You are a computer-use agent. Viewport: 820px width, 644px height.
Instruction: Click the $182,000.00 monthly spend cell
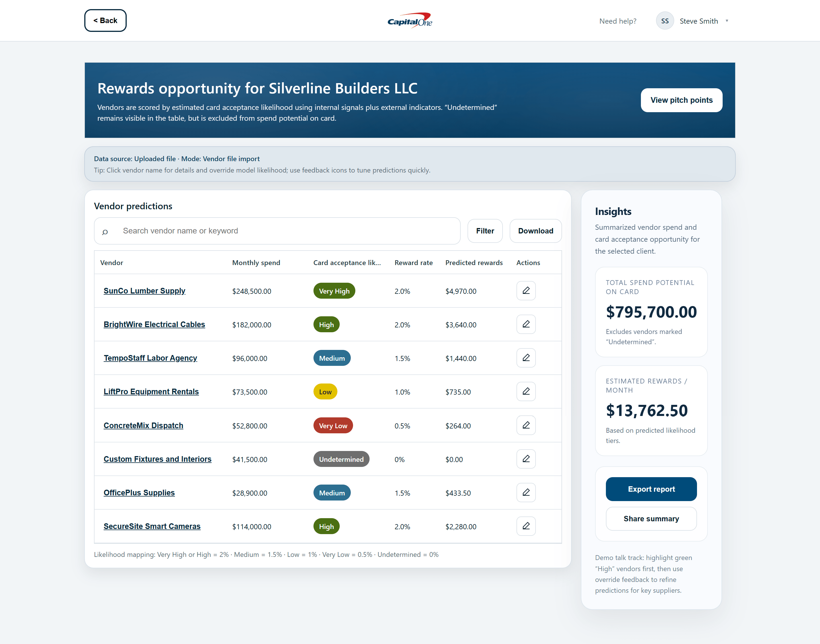251,325
